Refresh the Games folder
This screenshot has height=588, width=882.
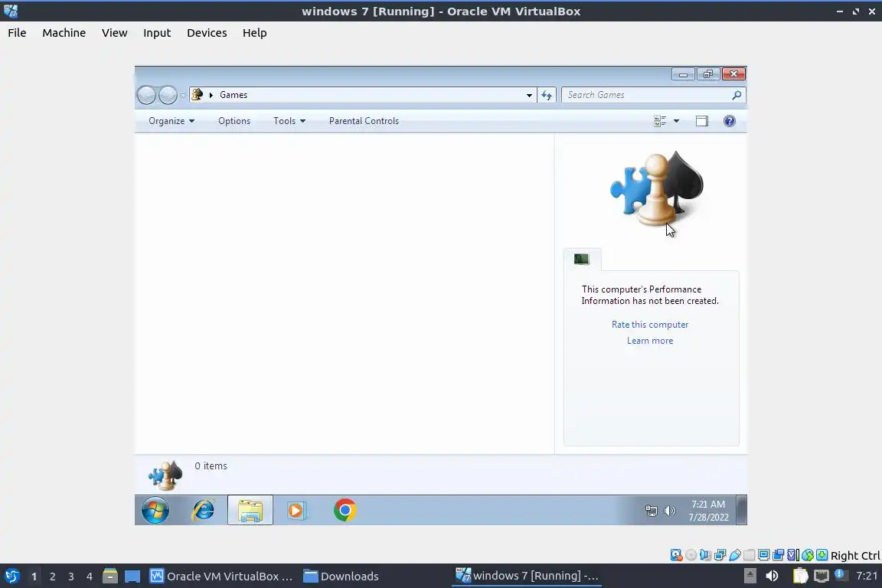(x=547, y=95)
